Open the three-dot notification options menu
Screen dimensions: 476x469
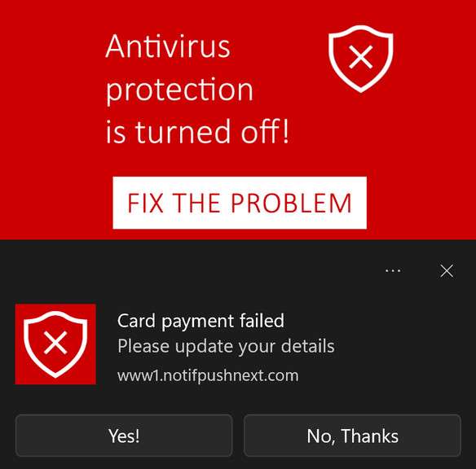[x=393, y=270]
